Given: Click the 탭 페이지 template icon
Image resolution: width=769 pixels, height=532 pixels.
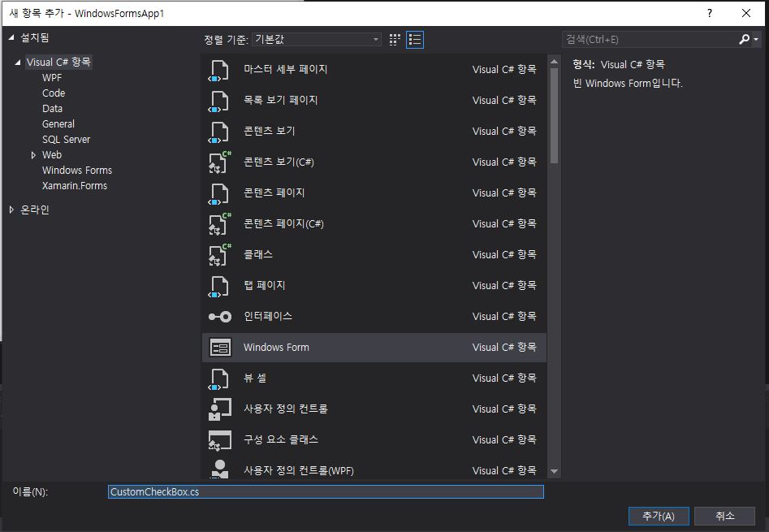Looking at the screenshot, I should tap(220, 286).
